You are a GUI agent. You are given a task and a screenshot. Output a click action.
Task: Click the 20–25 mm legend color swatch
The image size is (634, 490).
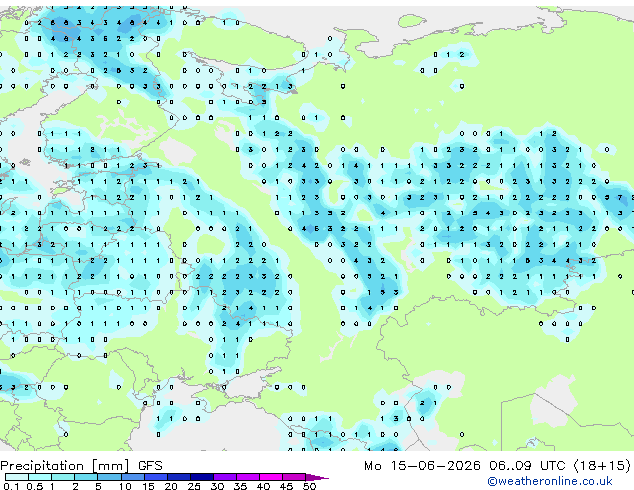tap(178, 477)
